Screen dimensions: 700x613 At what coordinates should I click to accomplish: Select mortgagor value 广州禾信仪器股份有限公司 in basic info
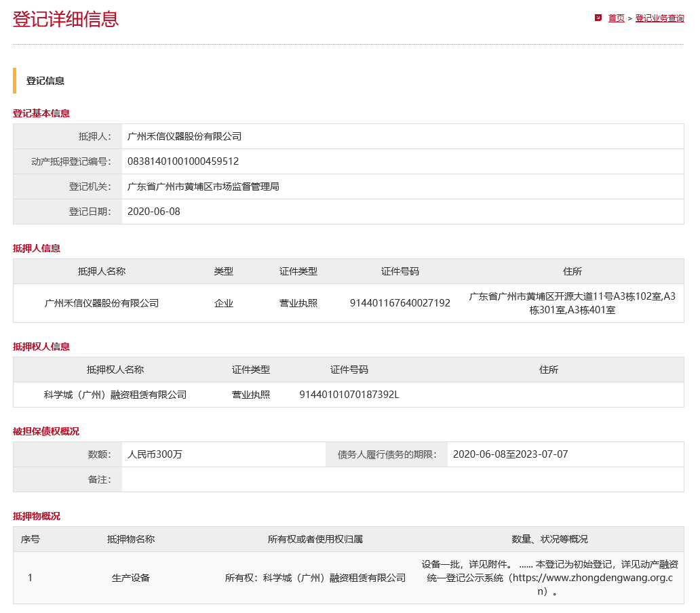click(x=184, y=136)
